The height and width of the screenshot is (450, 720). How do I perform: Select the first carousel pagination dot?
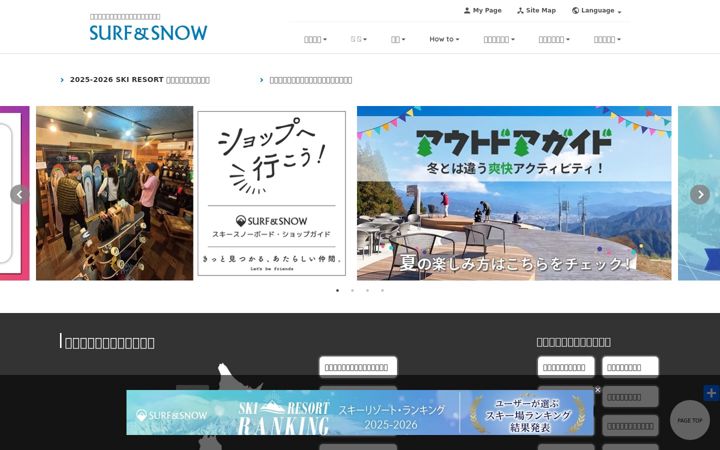tap(338, 290)
